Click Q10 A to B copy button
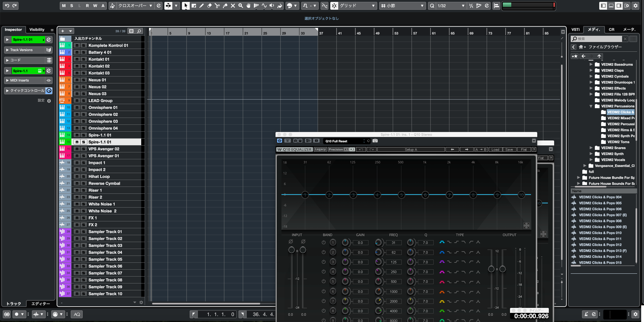The height and width of the screenshot is (322, 644). click(x=481, y=150)
